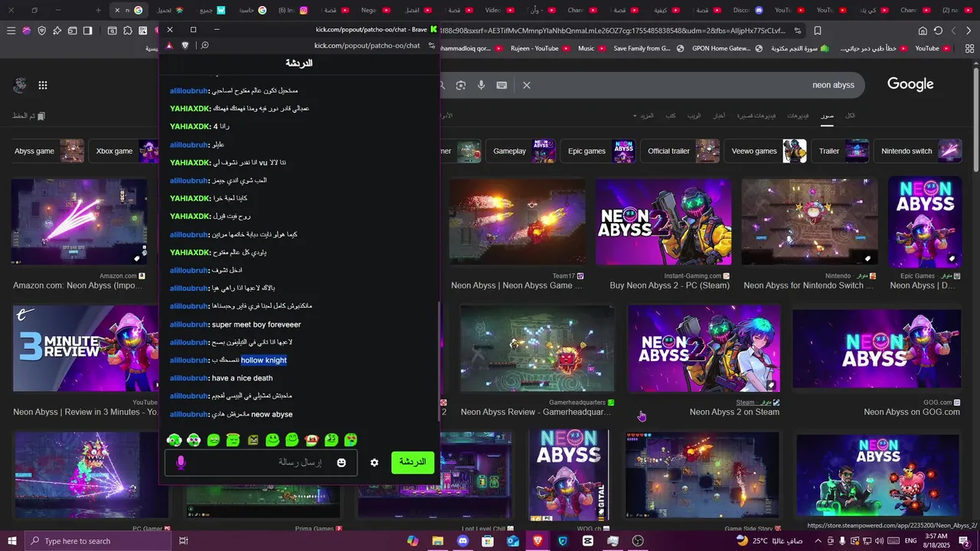This screenshot has height=551, width=980.
Task: Click Brave Rewards triangle icon in popout
Action: (169, 45)
